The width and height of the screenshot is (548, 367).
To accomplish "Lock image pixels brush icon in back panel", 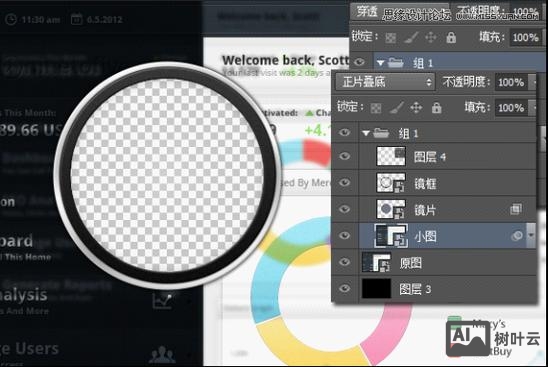I will tap(411, 37).
